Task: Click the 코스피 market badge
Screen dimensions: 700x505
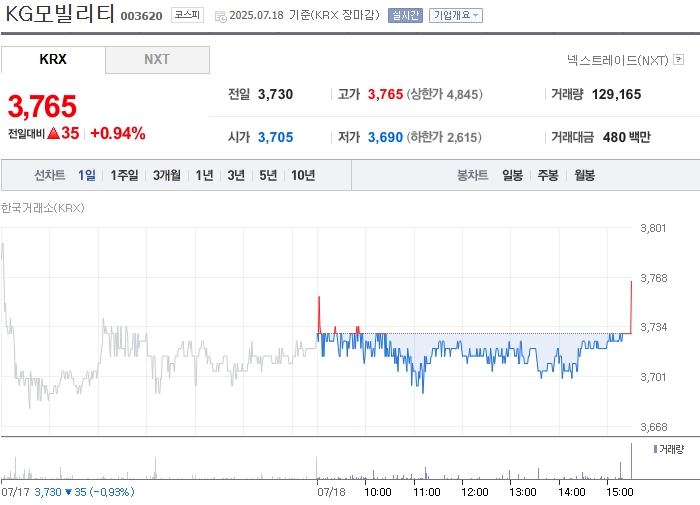Action: click(x=188, y=15)
